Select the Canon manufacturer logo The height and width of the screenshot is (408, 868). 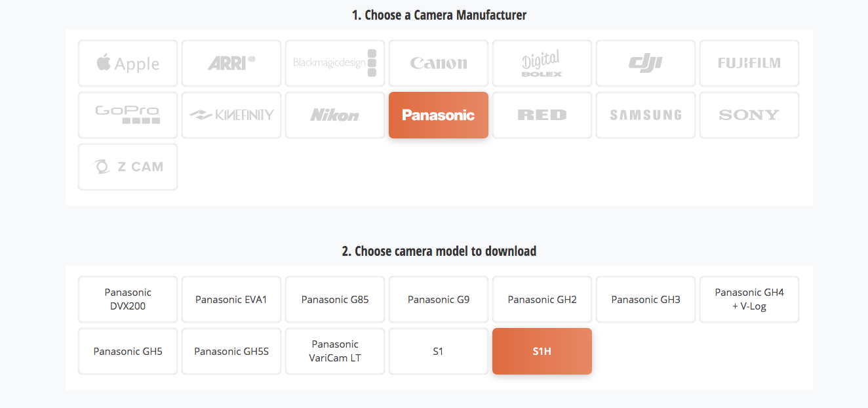[x=438, y=63]
